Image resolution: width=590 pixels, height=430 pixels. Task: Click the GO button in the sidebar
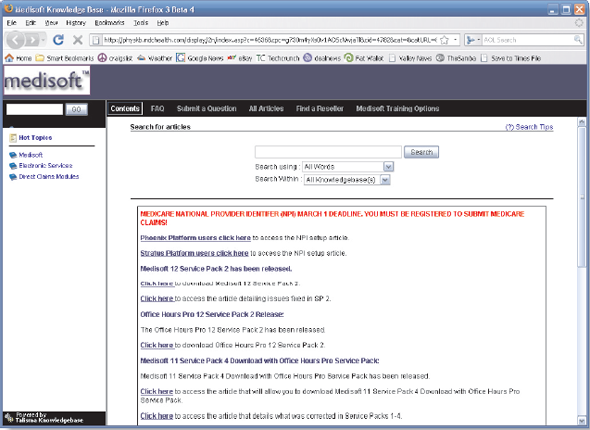point(76,109)
